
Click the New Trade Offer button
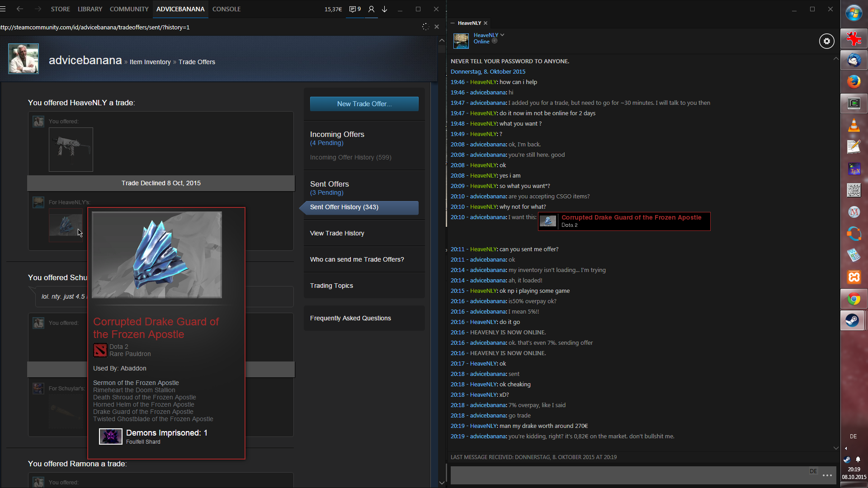pyautogui.click(x=364, y=104)
